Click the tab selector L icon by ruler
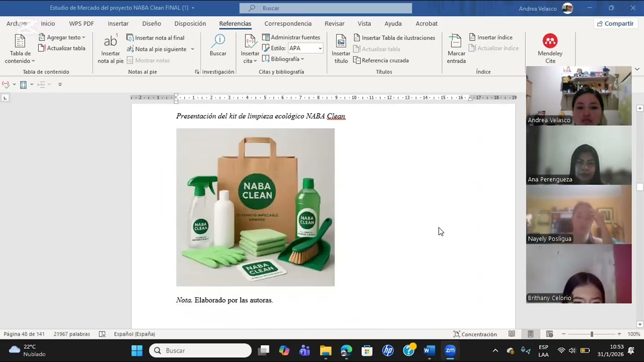Image resolution: width=644 pixels, height=362 pixels. [x=5, y=98]
